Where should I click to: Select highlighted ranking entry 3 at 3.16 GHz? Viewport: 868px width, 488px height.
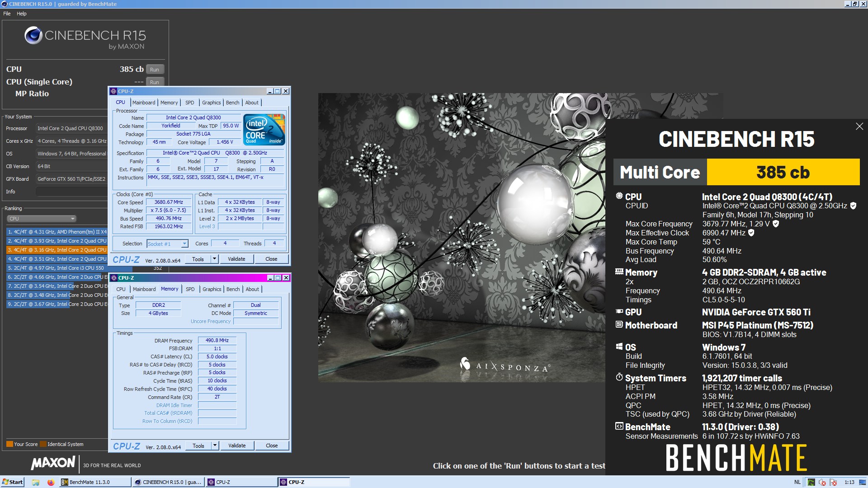(57, 250)
